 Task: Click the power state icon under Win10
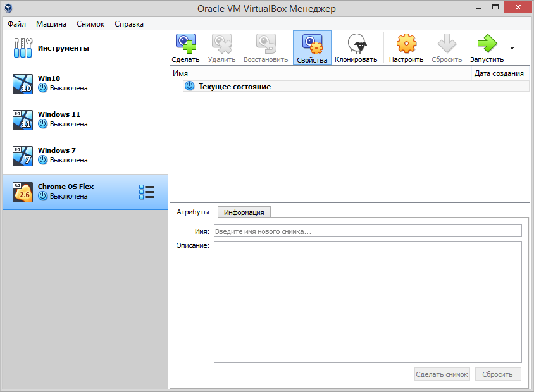click(42, 88)
